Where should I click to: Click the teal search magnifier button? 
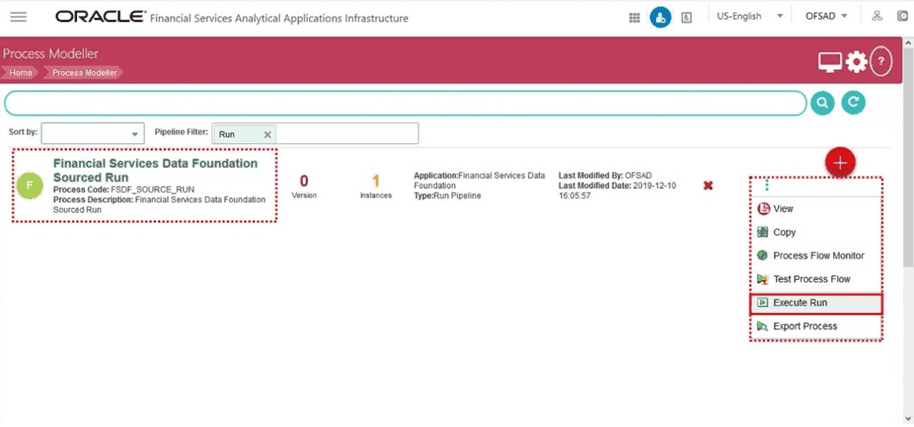coord(822,103)
